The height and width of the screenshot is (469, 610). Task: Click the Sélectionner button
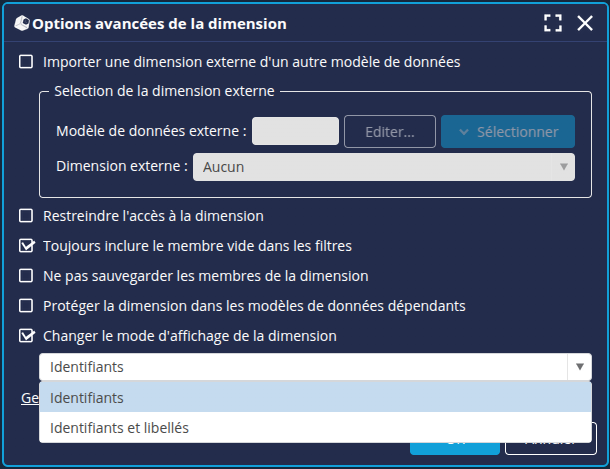pos(508,131)
